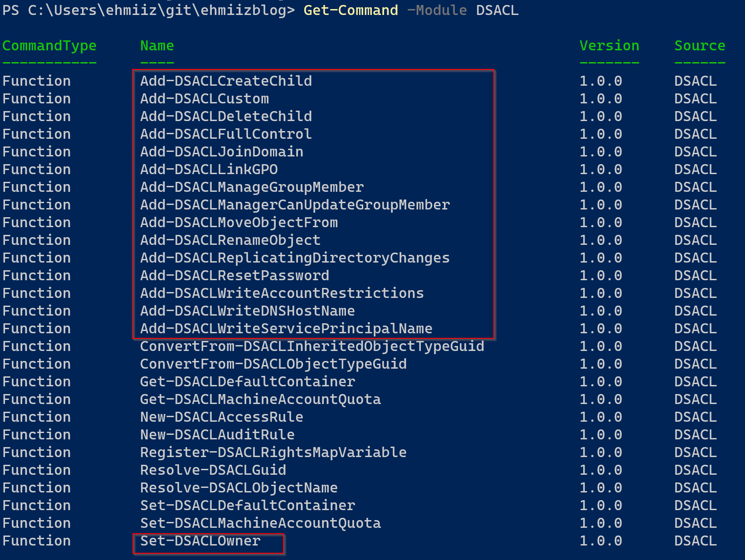Select Add-DSACLManagerCanUpdateGroupMember command name
The image size is (745, 560).
pos(295,205)
